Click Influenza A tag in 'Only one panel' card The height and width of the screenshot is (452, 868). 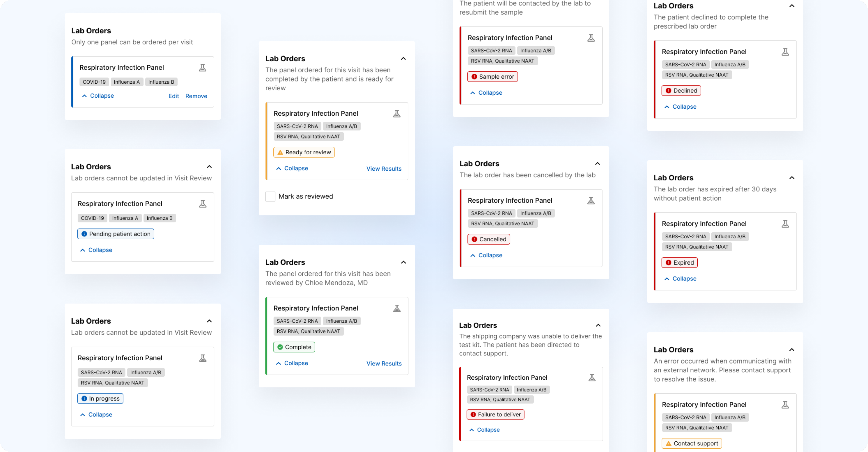point(127,82)
